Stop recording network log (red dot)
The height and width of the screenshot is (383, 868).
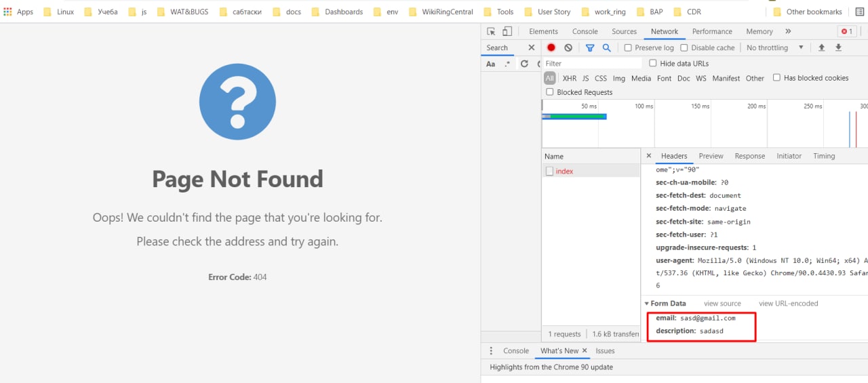click(x=551, y=47)
